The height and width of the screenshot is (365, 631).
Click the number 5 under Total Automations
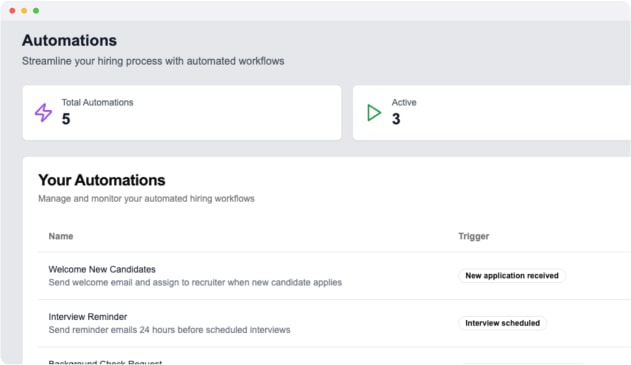pos(66,119)
